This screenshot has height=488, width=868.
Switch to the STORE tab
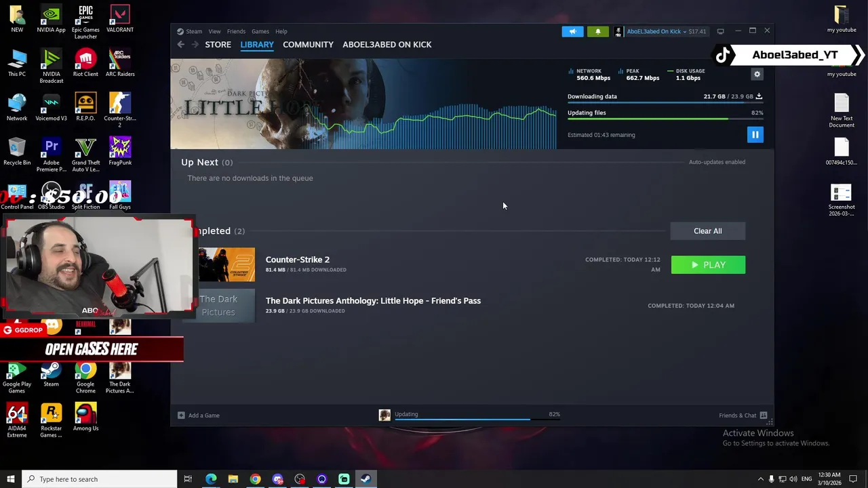[218, 45]
